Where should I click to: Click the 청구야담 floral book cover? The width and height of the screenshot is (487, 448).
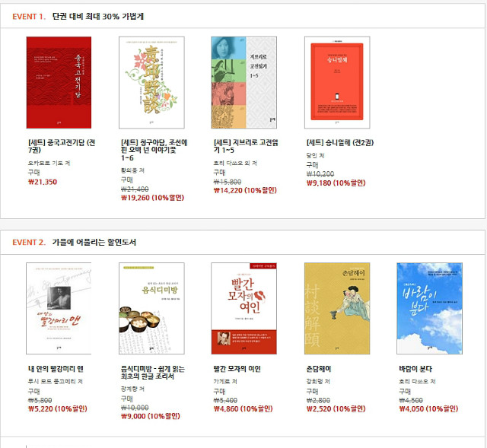pyautogui.click(x=151, y=83)
